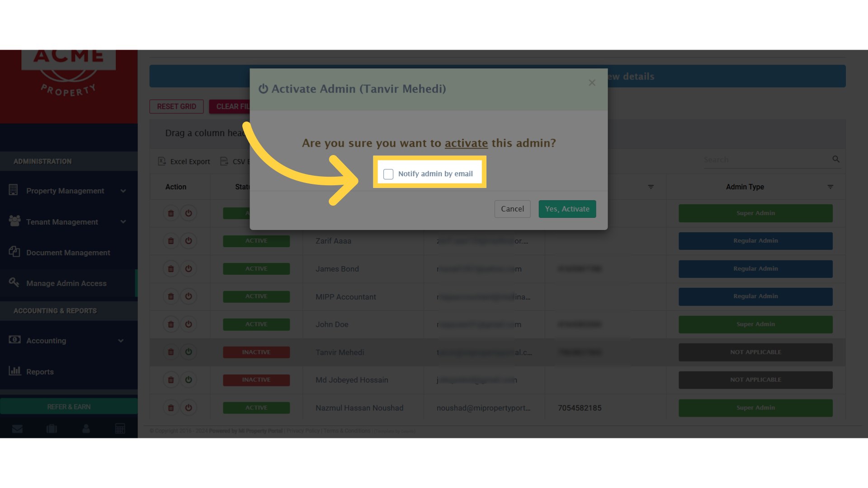Delete Md Jobeyed Hossain using trash icon

(x=171, y=380)
